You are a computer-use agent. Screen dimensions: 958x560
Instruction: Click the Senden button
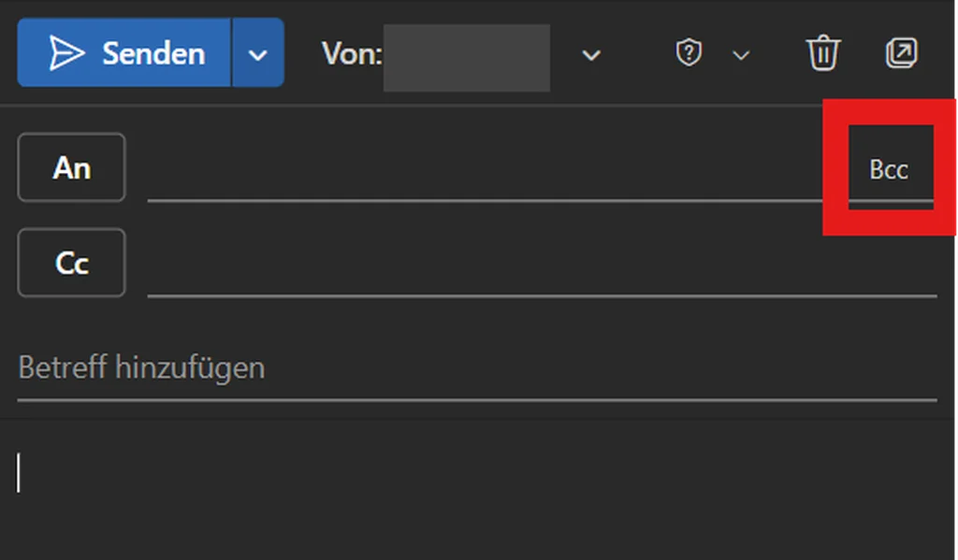124,53
